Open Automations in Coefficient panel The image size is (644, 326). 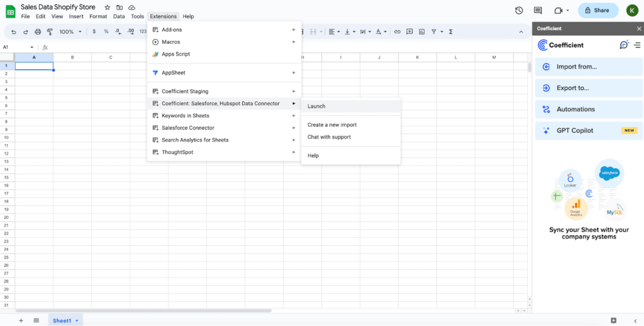(x=589, y=110)
